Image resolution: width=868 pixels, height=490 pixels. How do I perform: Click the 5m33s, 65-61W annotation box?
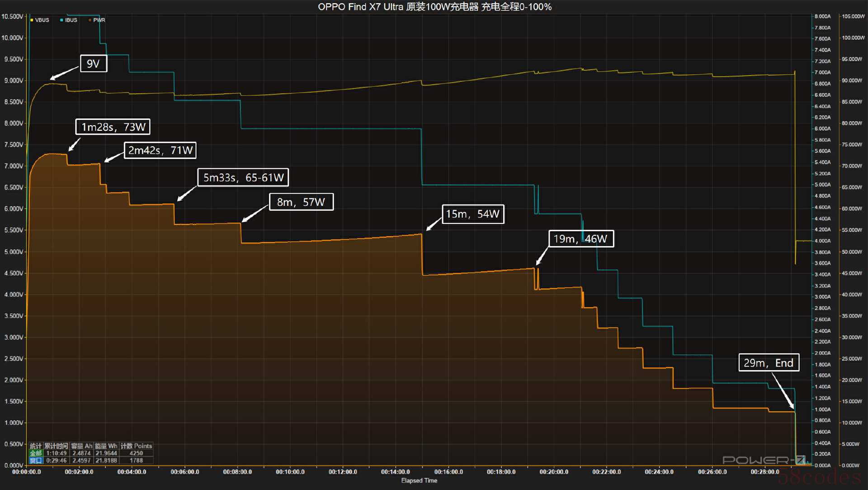pyautogui.click(x=243, y=177)
